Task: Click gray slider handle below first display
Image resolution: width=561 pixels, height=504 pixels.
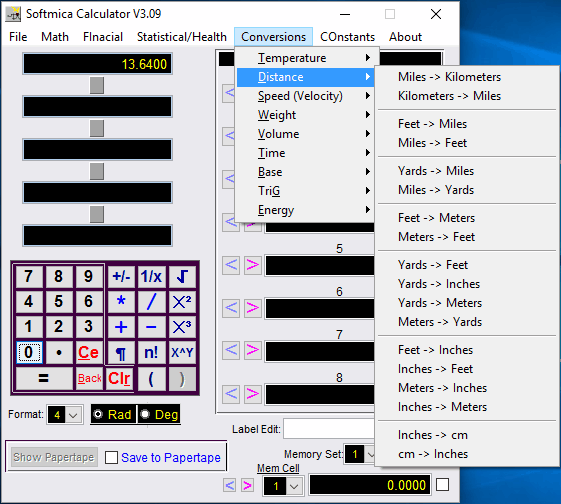Action: click(97, 85)
